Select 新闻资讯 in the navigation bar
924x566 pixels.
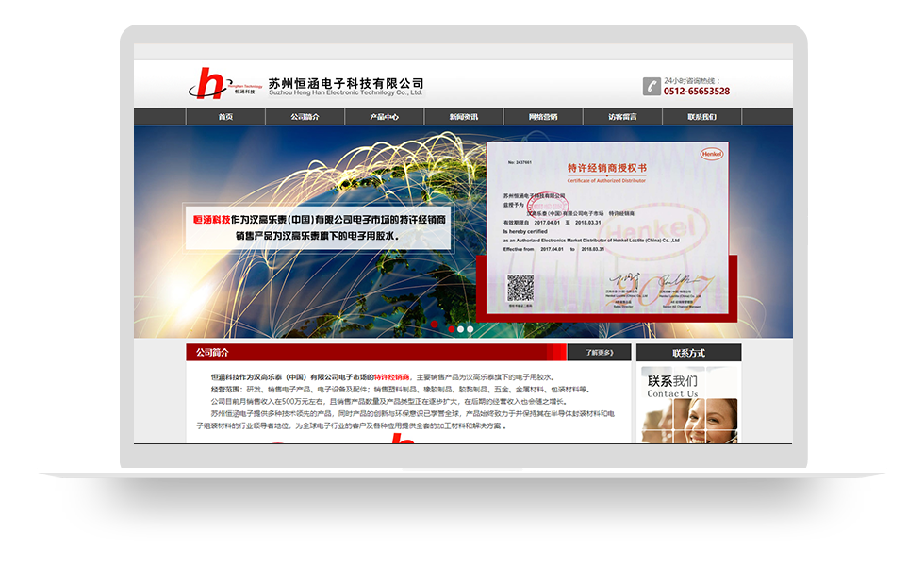pyautogui.click(x=464, y=117)
